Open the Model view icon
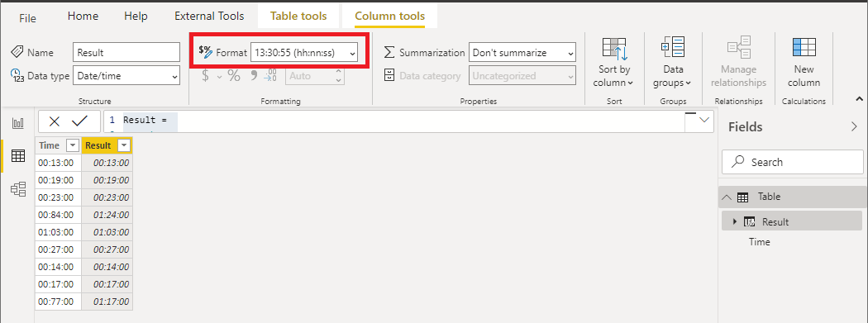Viewport: 868px width, 323px height. coord(18,190)
